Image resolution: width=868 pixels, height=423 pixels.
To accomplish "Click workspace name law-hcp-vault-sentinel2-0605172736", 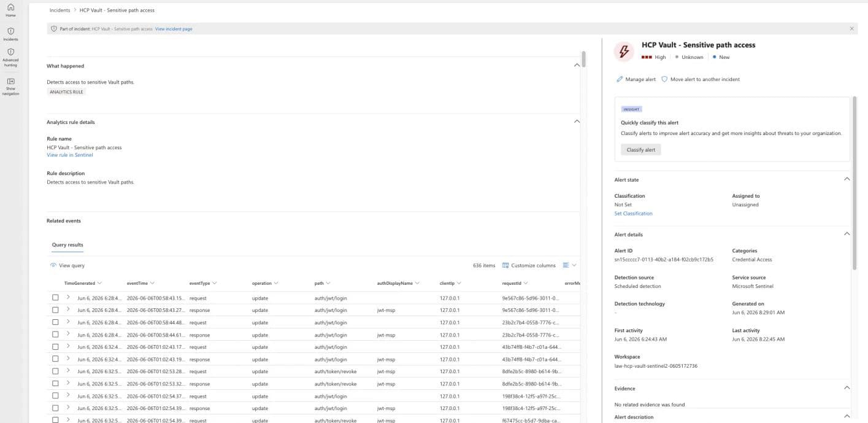I will (656, 366).
